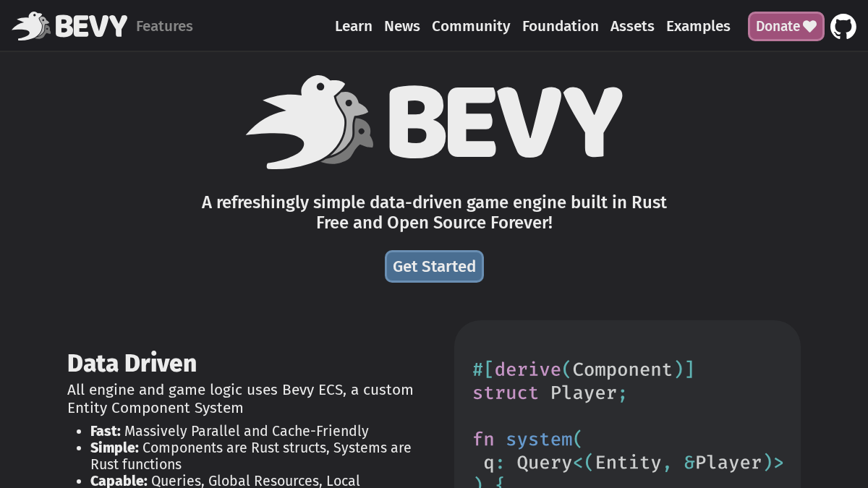Screen dimensions: 868x488
Task: Go to the Community page
Action: [x=471, y=26]
